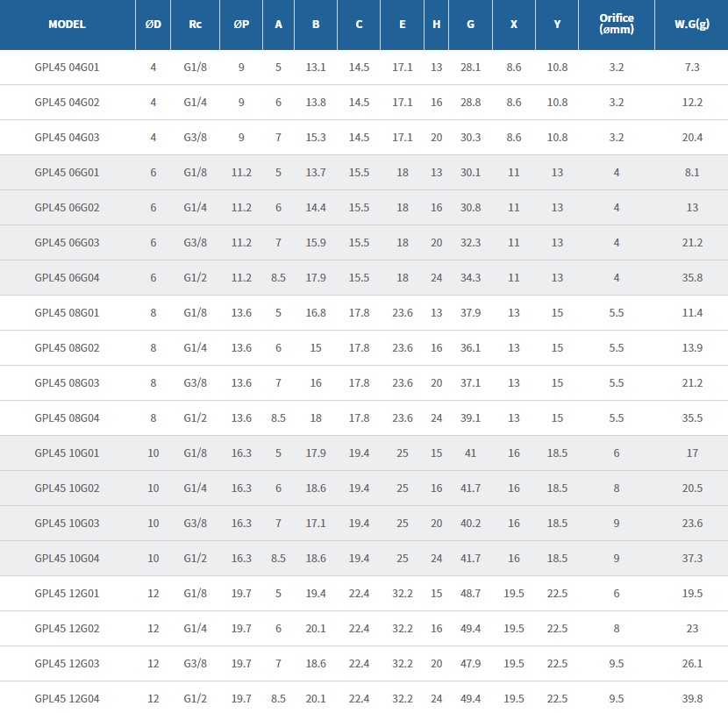Select the GPL45 08G04 row label
728x713 pixels.
click(x=67, y=418)
